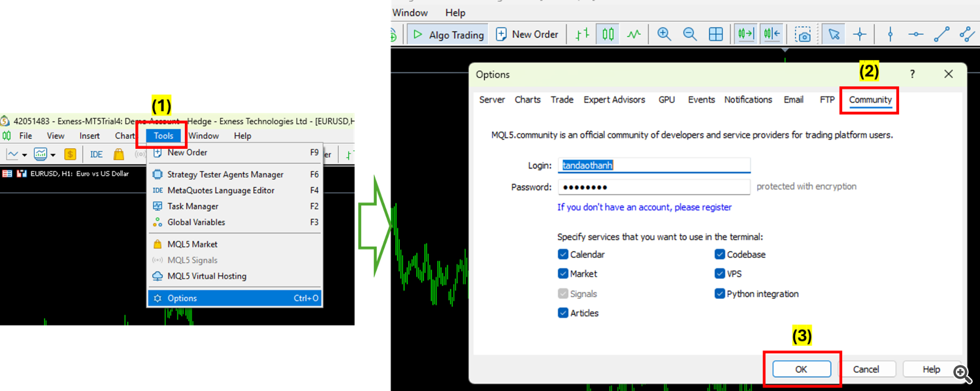Switch to the Community tab

click(x=870, y=100)
